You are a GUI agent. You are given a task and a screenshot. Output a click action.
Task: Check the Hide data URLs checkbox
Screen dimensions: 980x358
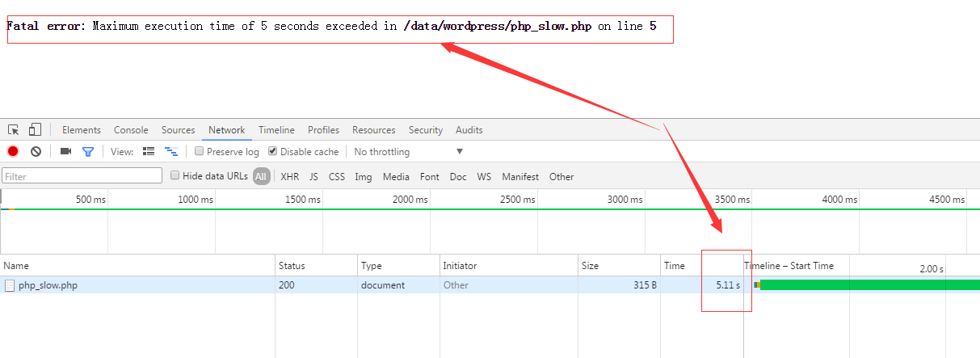pos(175,176)
